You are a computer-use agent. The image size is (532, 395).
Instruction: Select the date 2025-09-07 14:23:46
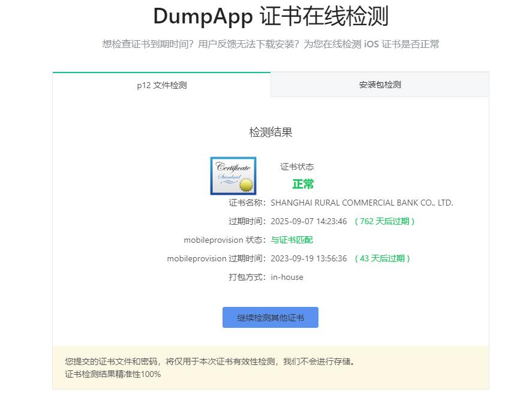(309, 221)
